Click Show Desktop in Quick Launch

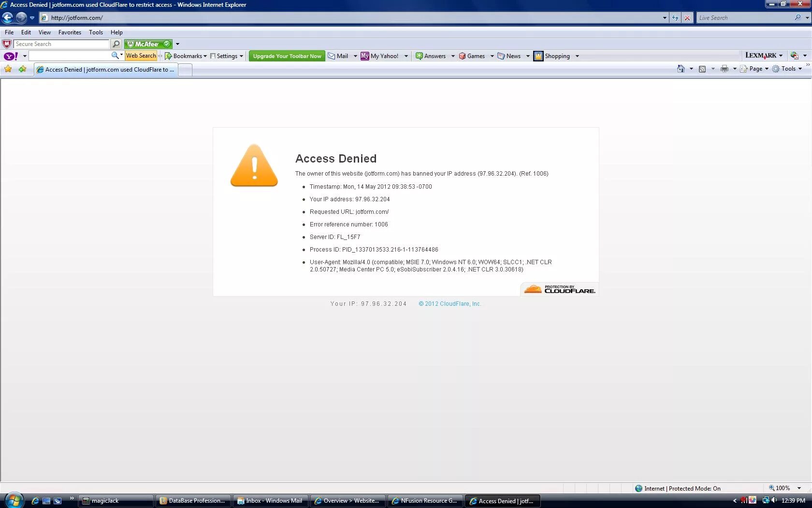click(46, 501)
